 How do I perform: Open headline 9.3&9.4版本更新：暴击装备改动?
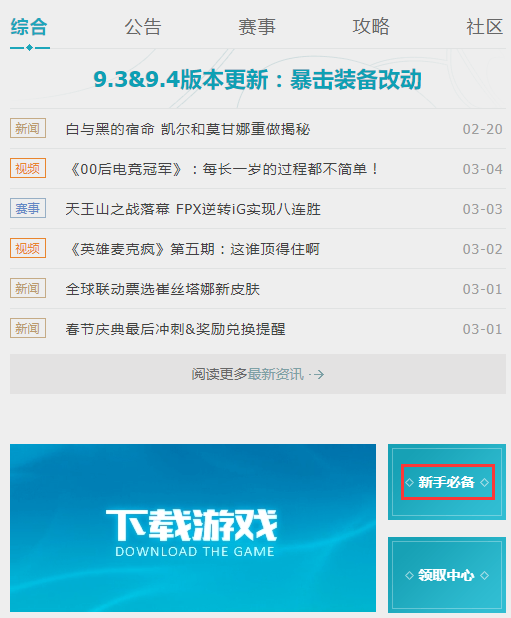pos(258,80)
